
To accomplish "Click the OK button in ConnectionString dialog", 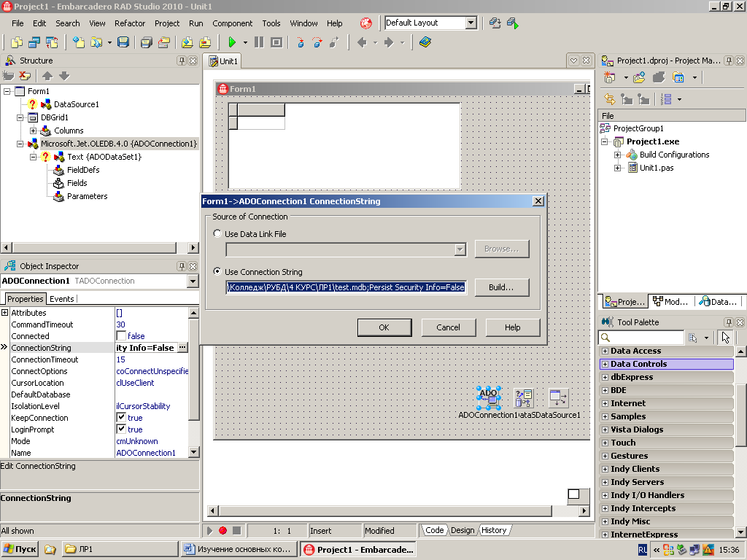I will click(384, 327).
